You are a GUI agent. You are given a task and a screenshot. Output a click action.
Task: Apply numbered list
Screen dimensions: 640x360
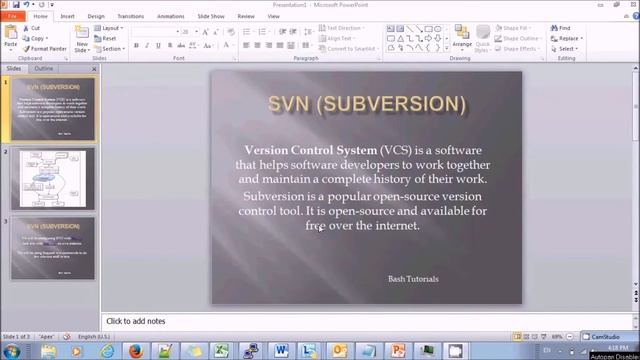(x=263, y=32)
